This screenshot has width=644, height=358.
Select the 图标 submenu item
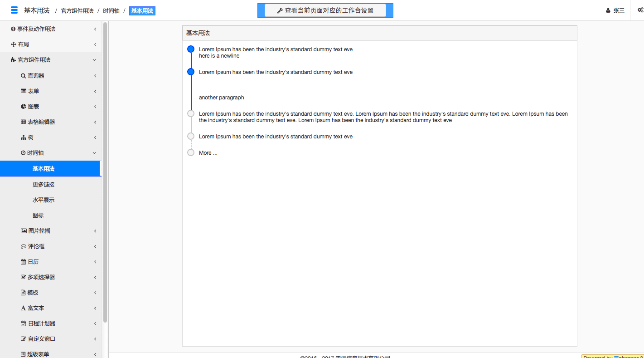click(x=38, y=216)
